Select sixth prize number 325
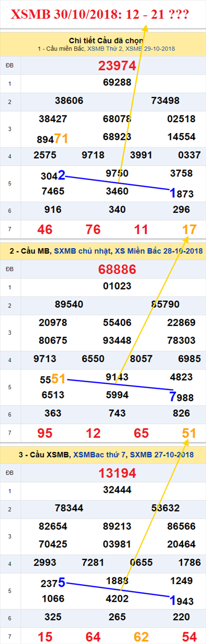This screenshot has width=206, height=644. (x=53, y=617)
